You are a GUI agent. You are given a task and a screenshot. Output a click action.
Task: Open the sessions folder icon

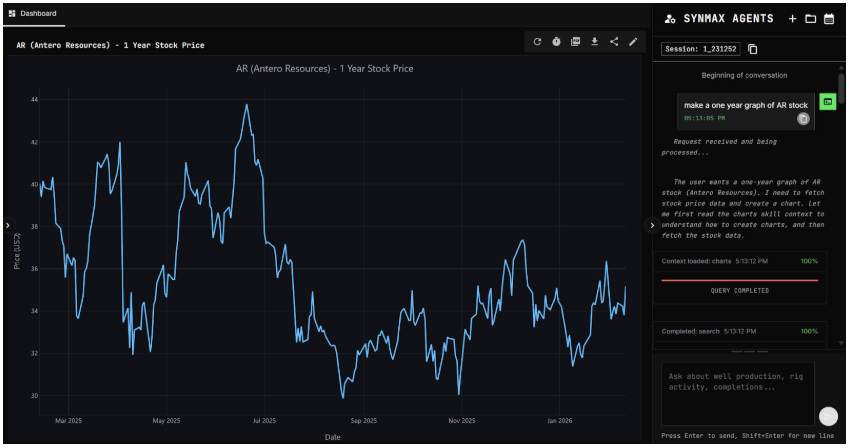(810, 18)
